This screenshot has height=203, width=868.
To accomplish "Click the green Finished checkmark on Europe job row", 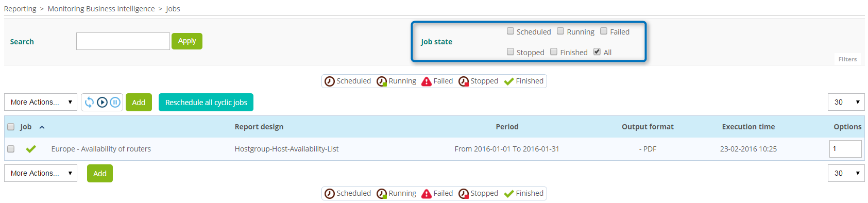I will point(31,149).
